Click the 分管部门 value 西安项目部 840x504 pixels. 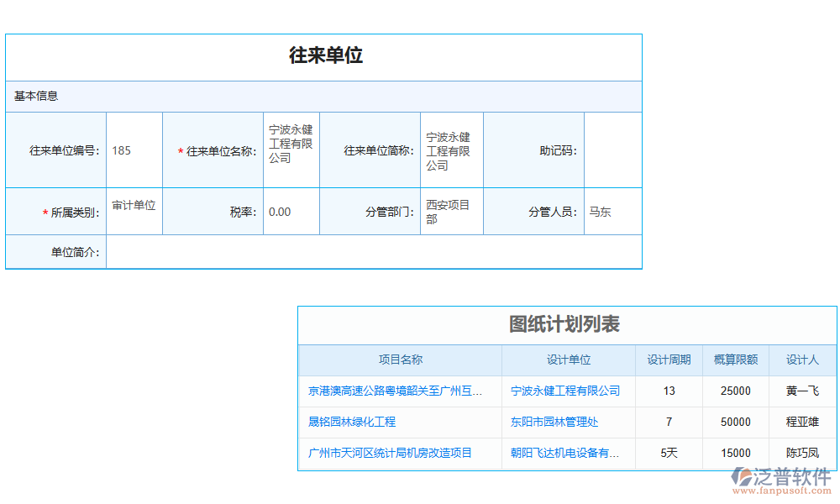[448, 212]
